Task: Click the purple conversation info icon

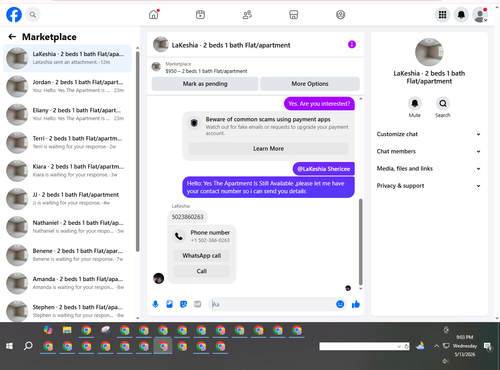Action: [x=352, y=44]
